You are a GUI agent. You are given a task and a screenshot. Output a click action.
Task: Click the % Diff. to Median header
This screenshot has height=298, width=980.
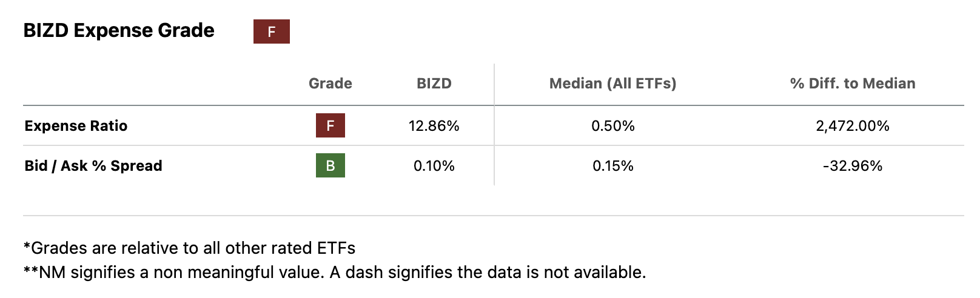pyautogui.click(x=852, y=84)
